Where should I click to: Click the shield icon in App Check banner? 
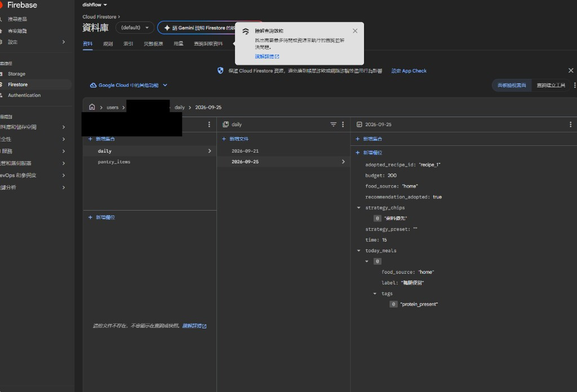coord(220,70)
